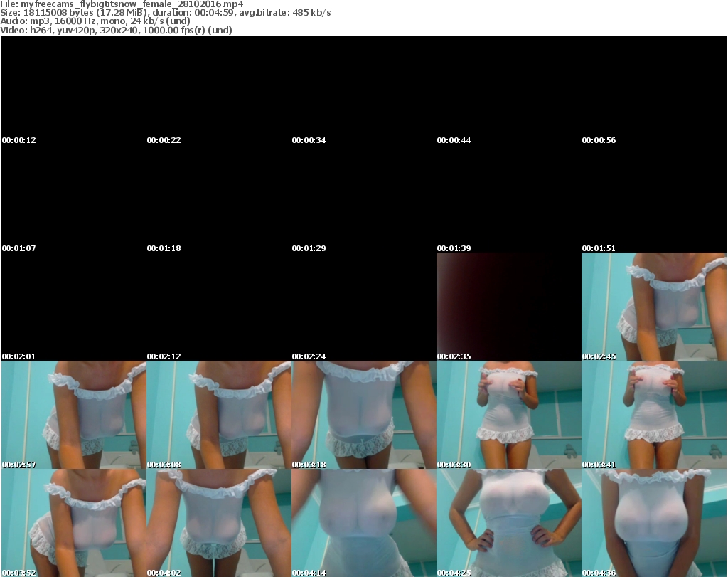Screen dimensions: 728x577
Task: Open the thumbnail stamped 00:04:36
Action: [x=654, y=523]
